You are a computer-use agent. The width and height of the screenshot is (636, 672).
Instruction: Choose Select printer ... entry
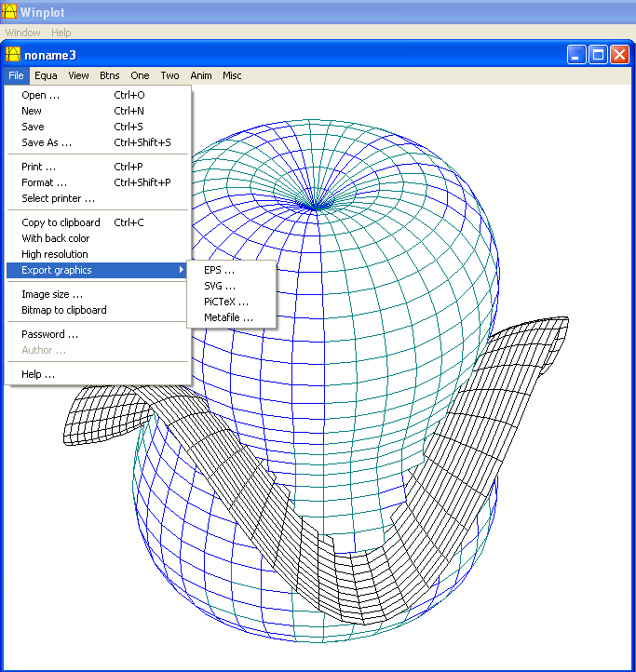click(x=98, y=198)
